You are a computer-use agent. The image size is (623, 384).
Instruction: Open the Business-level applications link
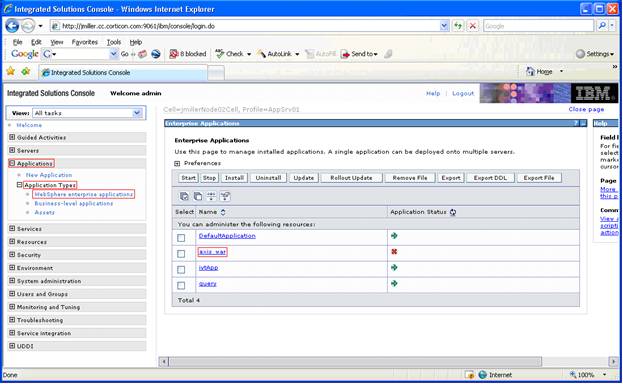pyautogui.click(x=74, y=203)
